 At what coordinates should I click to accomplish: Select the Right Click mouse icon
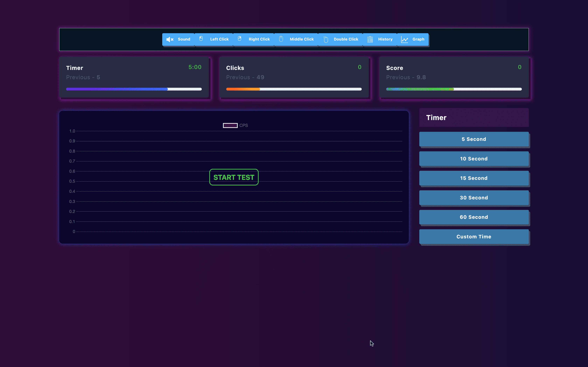[240, 38]
